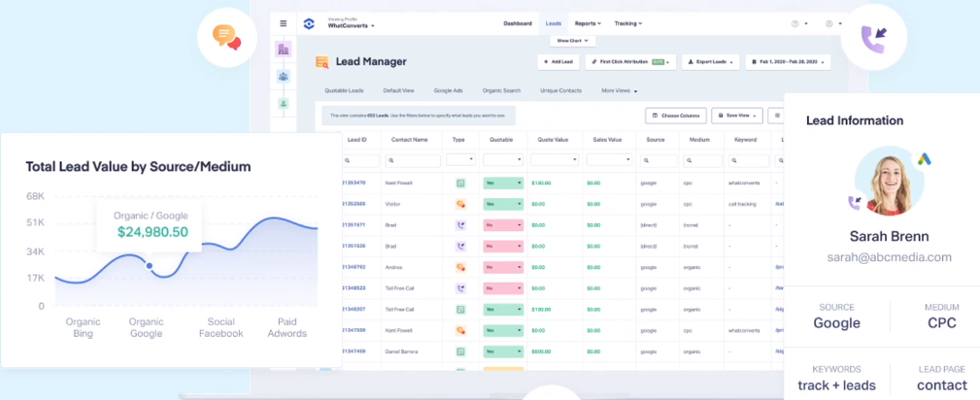Change Quotable No dropdown for lead 21351571

(503, 225)
